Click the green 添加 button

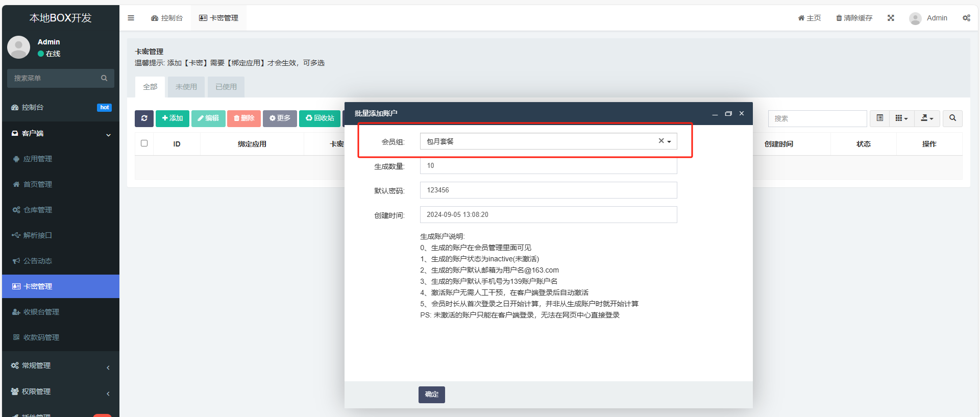(x=173, y=118)
